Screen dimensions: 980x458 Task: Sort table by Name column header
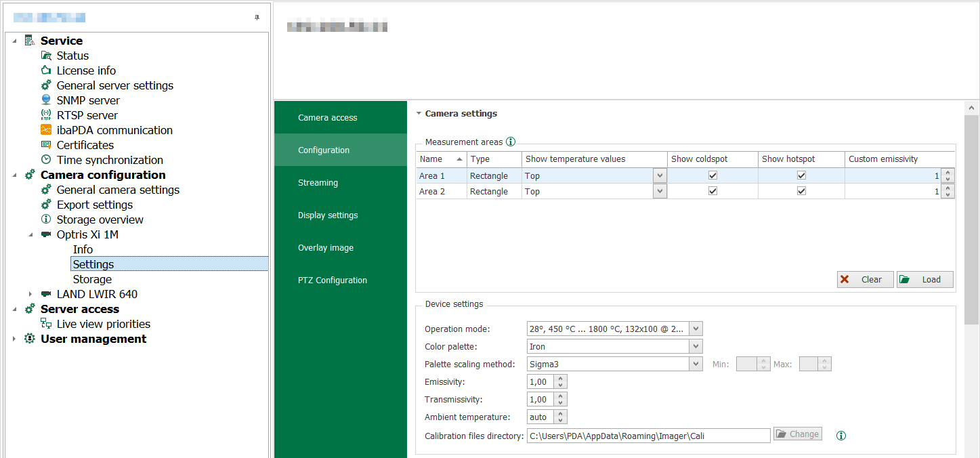(x=441, y=159)
